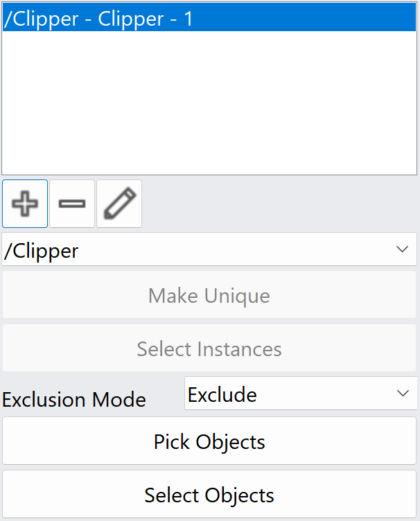Click the Select Objects button
Image resolution: width=420 pixels, height=521 pixels.
coord(209,495)
